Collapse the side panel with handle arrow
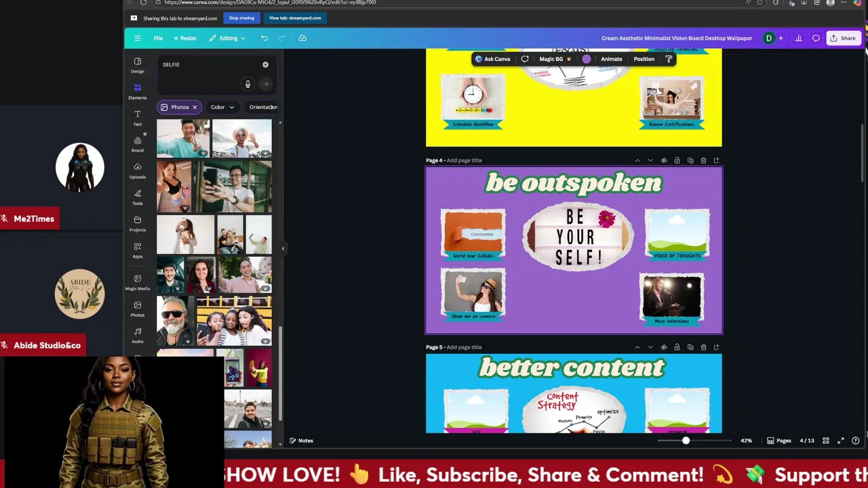The image size is (868, 488). (x=283, y=249)
